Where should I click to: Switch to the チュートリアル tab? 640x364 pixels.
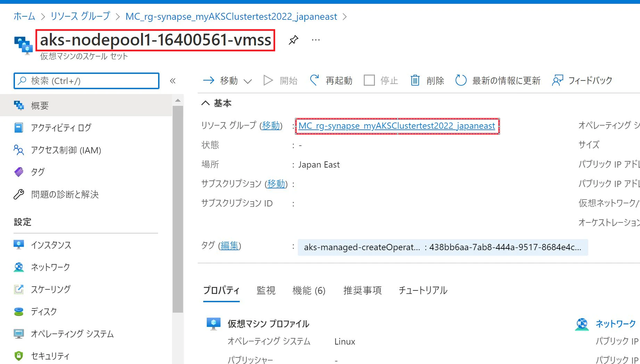(x=423, y=290)
